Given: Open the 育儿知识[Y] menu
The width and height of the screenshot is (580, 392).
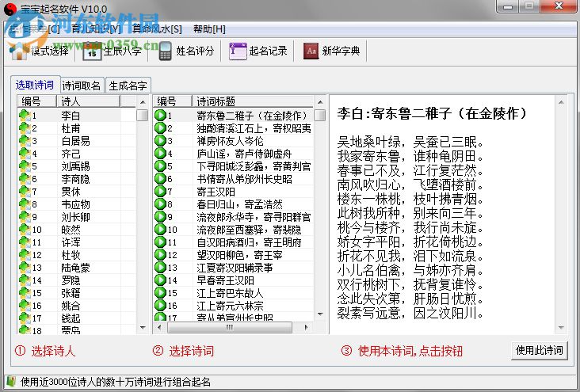Looking at the screenshot, I should [x=96, y=29].
